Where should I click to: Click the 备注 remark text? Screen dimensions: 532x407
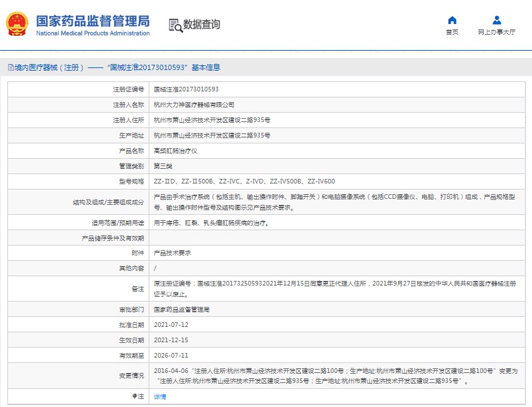[x=335, y=288]
